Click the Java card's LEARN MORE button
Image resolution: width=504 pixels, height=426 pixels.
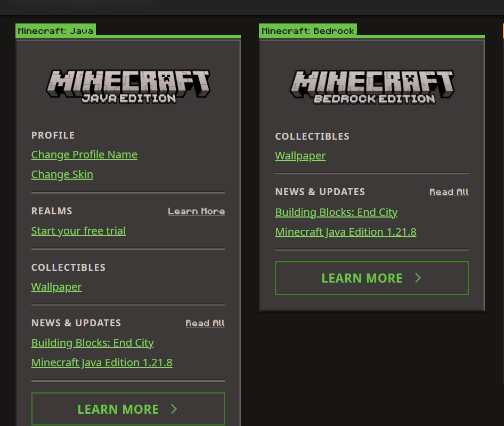click(x=128, y=409)
